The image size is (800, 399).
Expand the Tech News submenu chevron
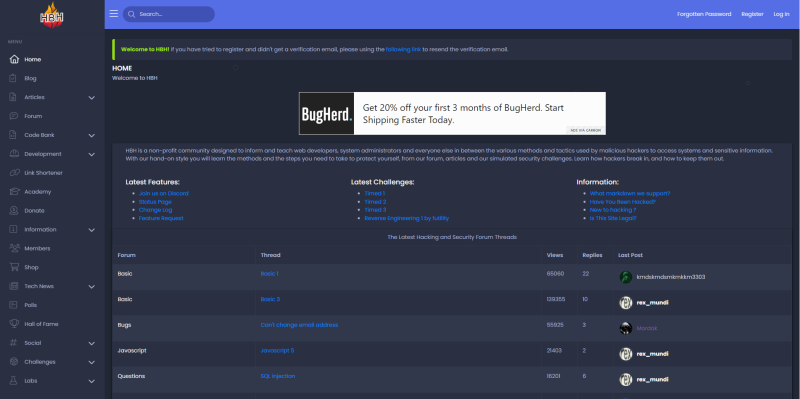click(92, 286)
